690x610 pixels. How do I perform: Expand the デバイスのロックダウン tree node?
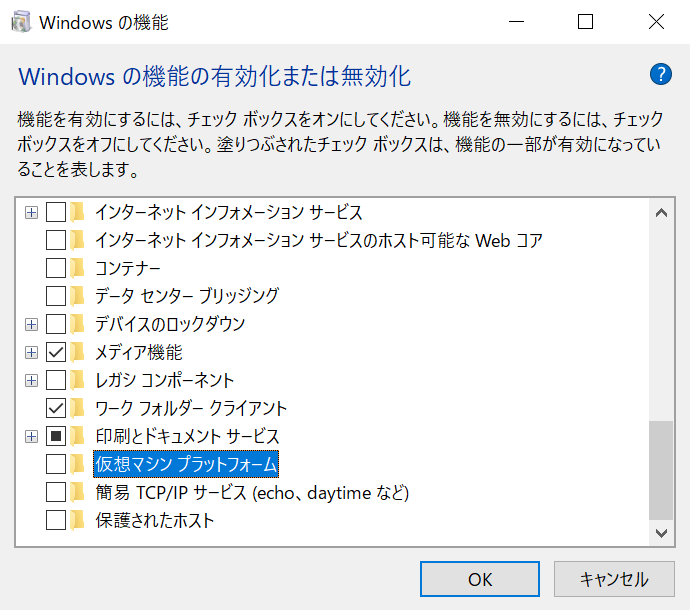coord(31,324)
